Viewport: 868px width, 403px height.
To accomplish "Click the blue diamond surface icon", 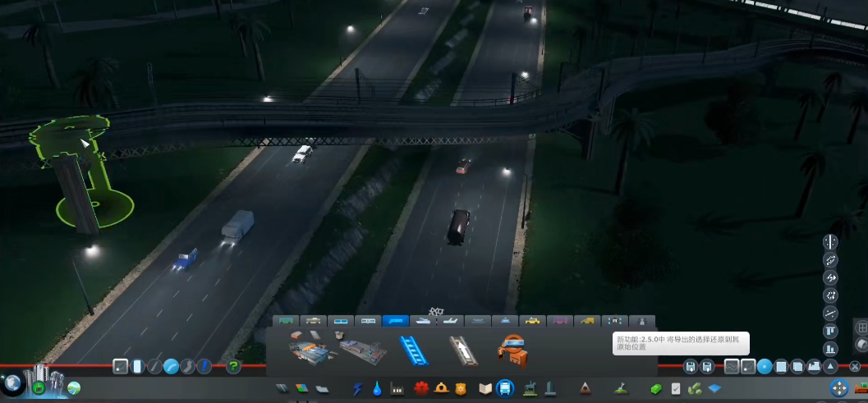I will click(x=714, y=388).
